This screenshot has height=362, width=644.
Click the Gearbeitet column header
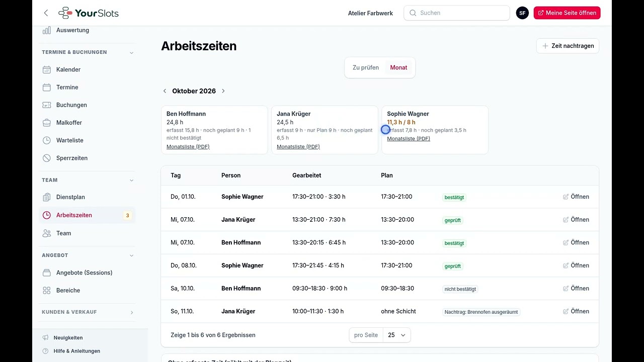click(307, 175)
